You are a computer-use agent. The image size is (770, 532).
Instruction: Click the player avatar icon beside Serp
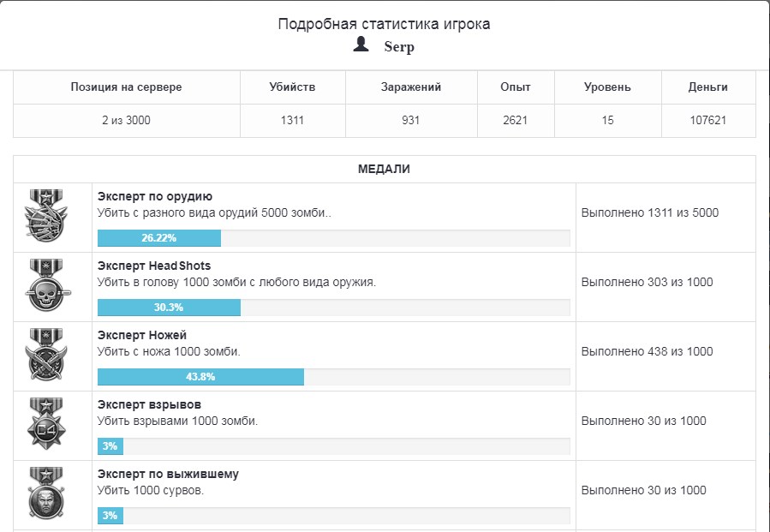click(x=361, y=44)
